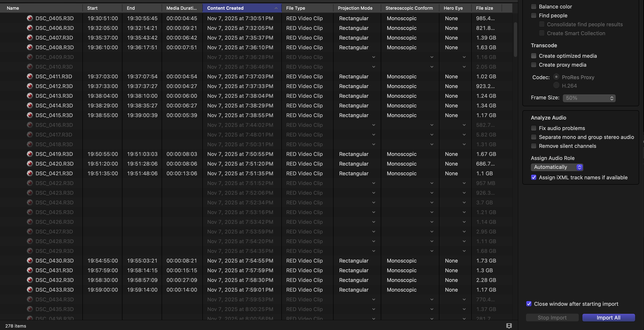
Task: Check Fix audio problems option
Action: (x=534, y=128)
